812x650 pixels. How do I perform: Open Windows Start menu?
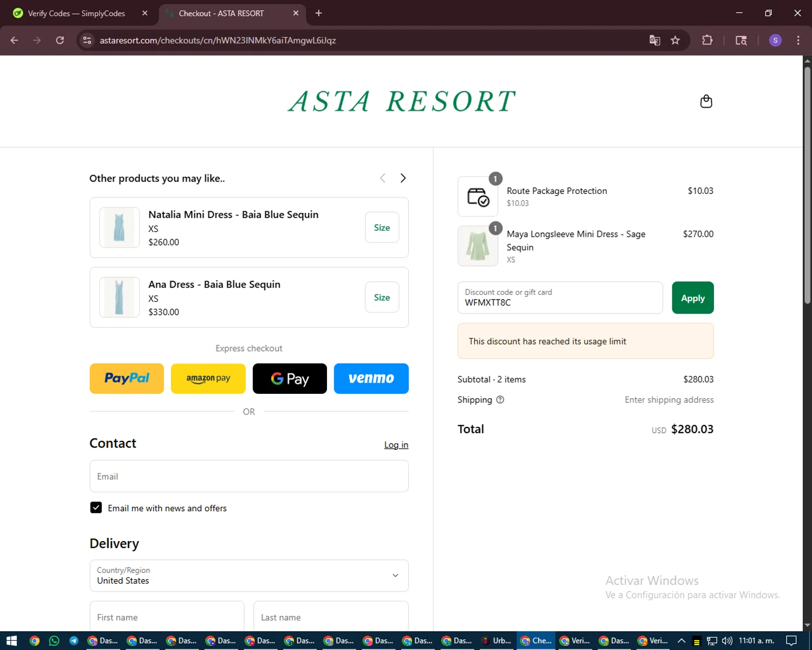[11, 641]
